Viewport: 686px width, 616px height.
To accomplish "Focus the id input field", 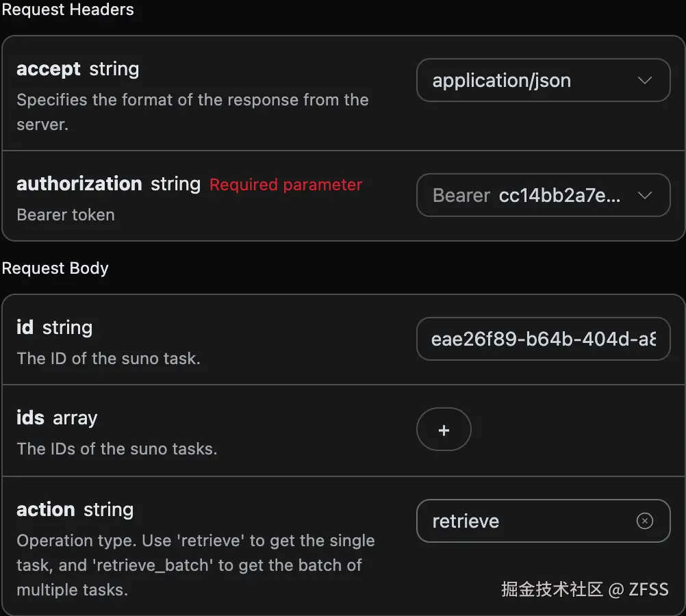I will coord(543,338).
